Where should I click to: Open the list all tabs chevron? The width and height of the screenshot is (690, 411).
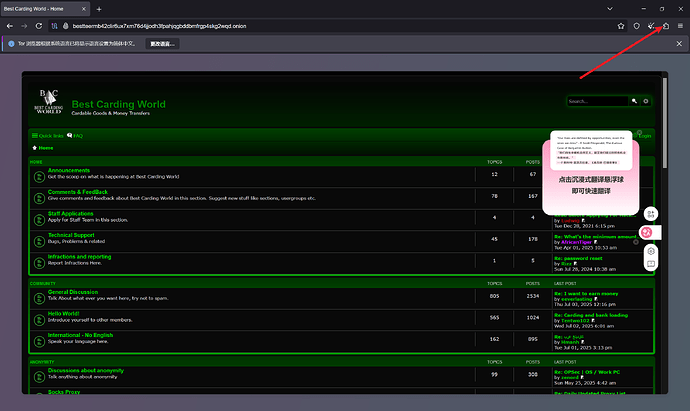coord(610,9)
